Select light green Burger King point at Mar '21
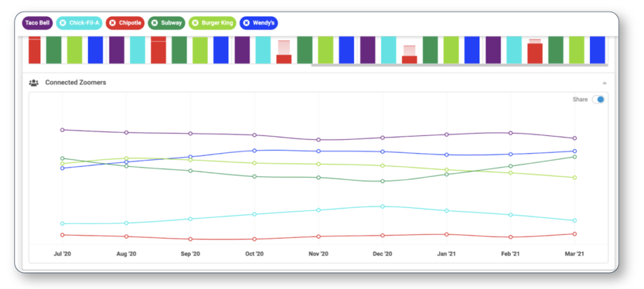This screenshot has width=644, height=289. click(575, 178)
